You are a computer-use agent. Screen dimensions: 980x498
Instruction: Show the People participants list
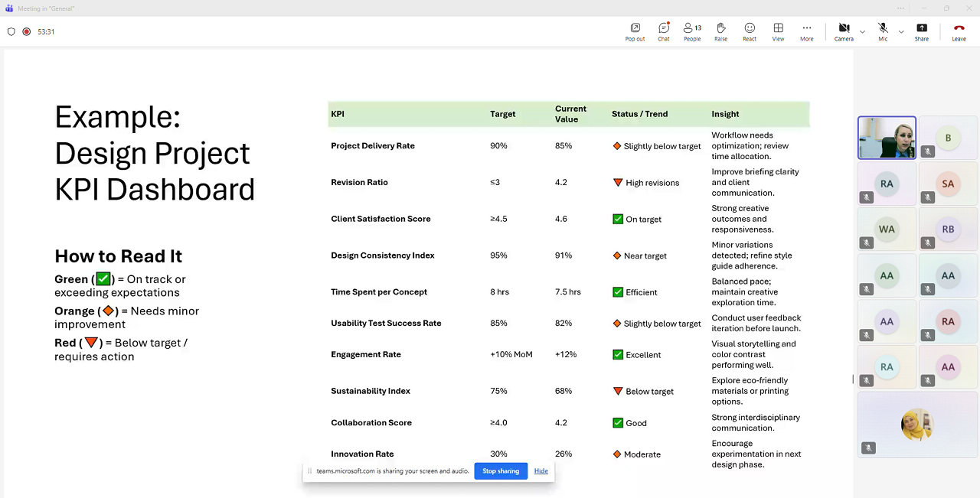[x=692, y=31]
